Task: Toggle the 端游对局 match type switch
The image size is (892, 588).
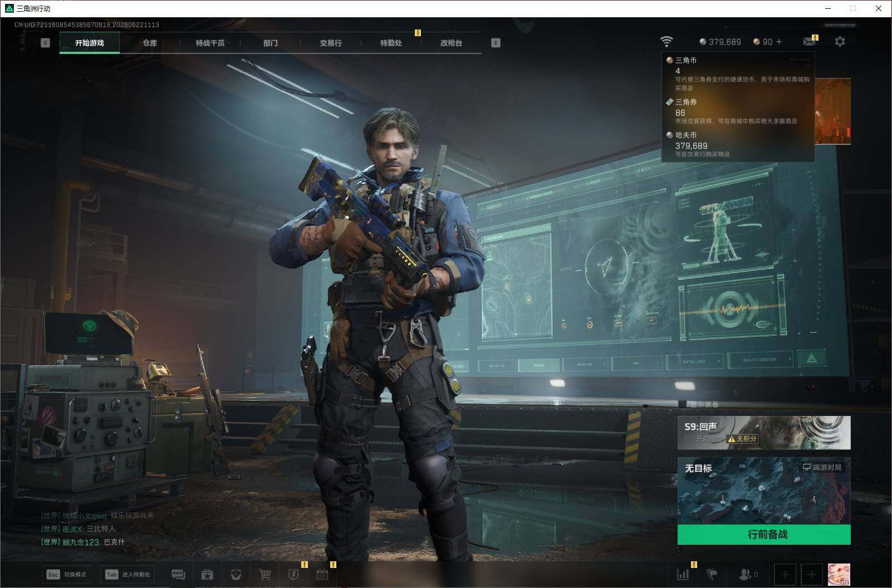Action: (822, 467)
